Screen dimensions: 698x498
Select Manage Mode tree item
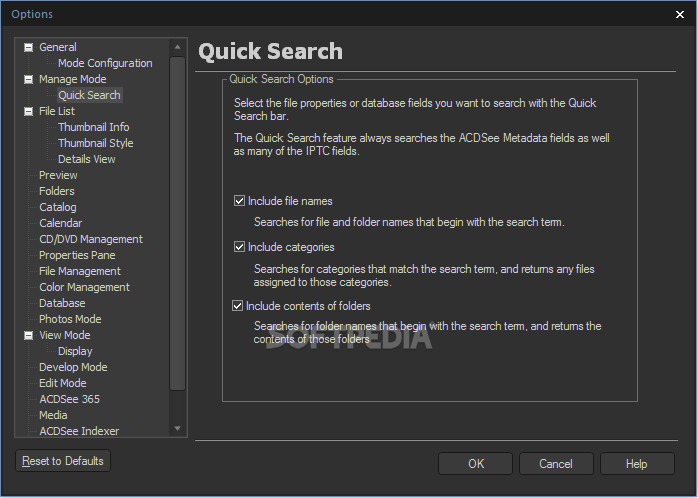(x=73, y=79)
